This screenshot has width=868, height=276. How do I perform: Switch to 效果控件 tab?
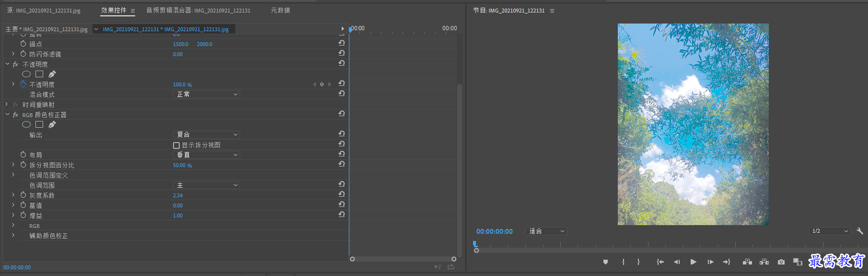pyautogui.click(x=114, y=10)
